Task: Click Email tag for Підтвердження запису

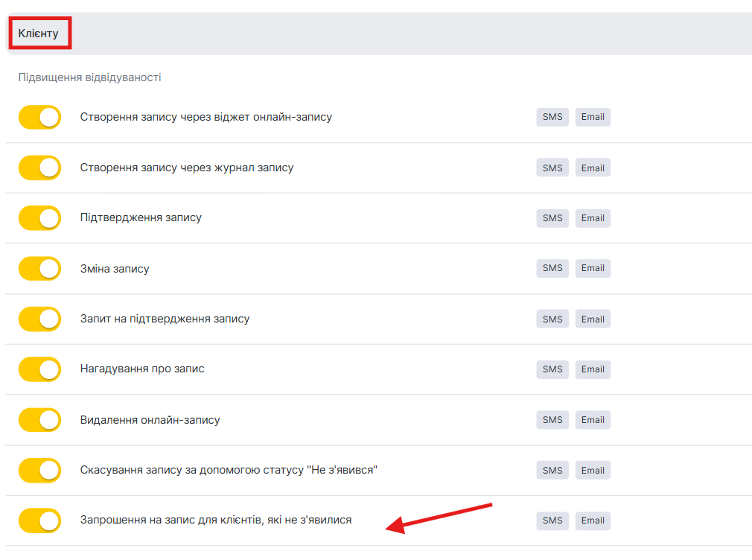Action: tap(593, 218)
